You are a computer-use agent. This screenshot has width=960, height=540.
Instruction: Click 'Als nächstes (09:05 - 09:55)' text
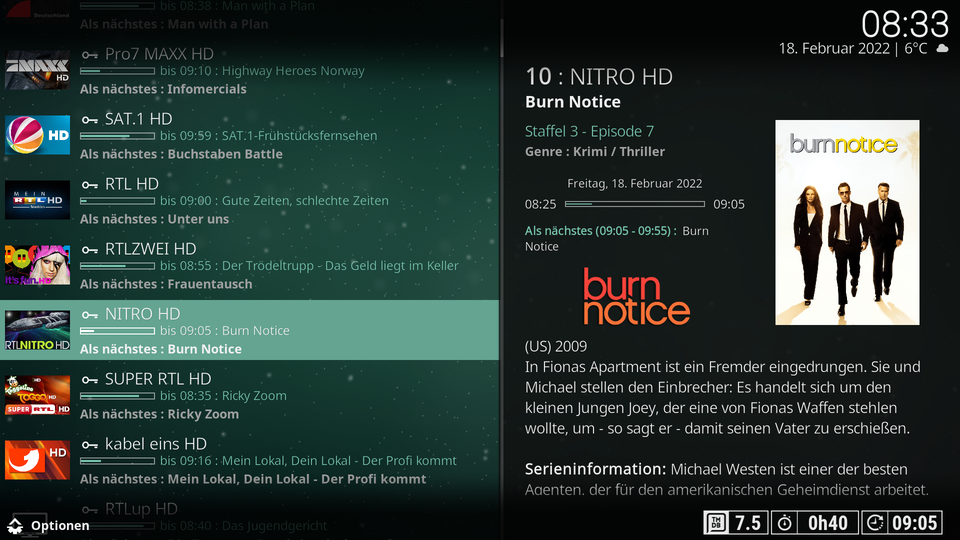click(x=601, y=231)
